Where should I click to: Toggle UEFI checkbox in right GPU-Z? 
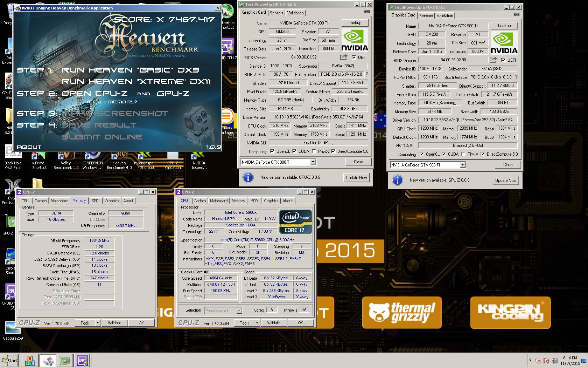pyautogui.click(x=503, y=60)
